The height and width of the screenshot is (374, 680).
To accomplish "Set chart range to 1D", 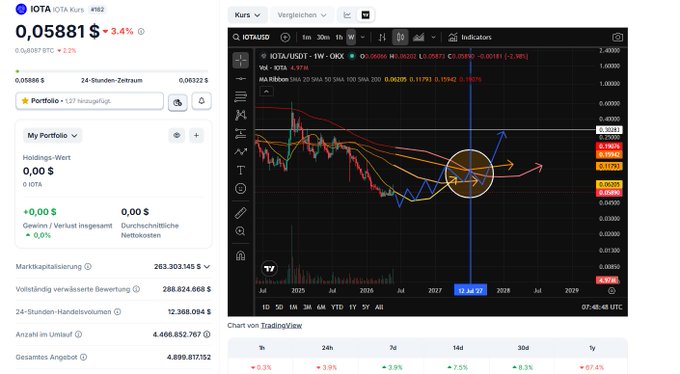I will 266,307.
